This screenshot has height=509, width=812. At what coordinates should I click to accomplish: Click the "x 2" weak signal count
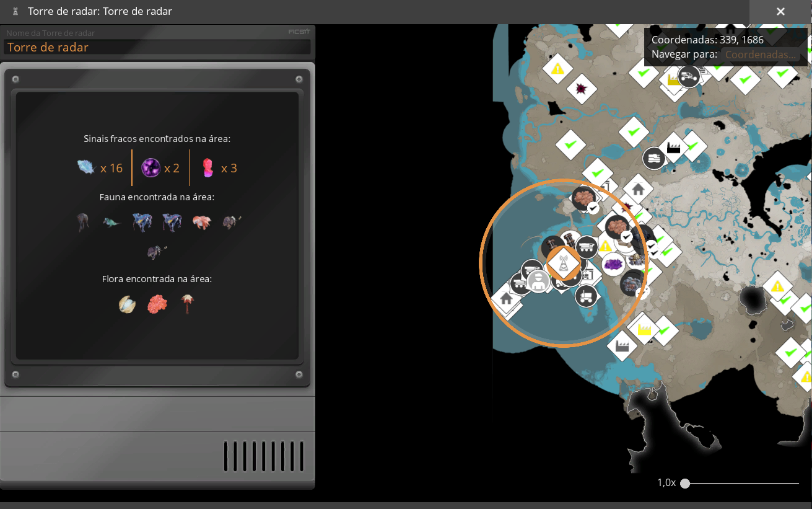(x=172, y=168)
